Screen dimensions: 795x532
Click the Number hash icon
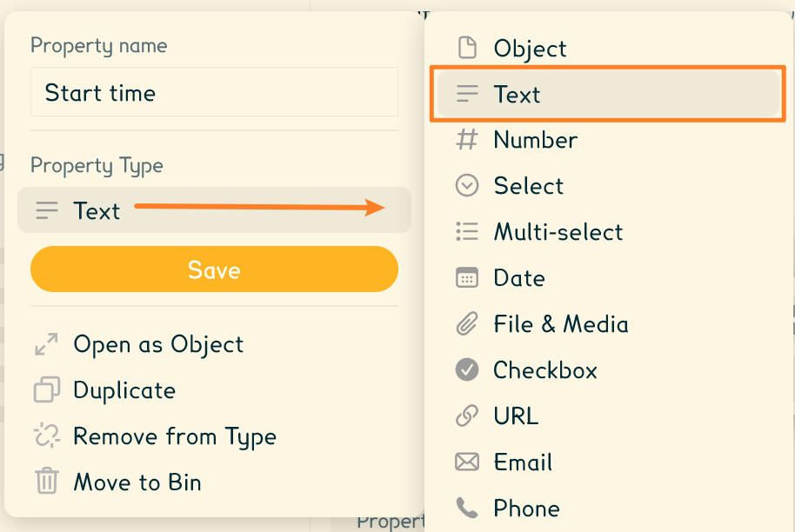click(467, 140)
